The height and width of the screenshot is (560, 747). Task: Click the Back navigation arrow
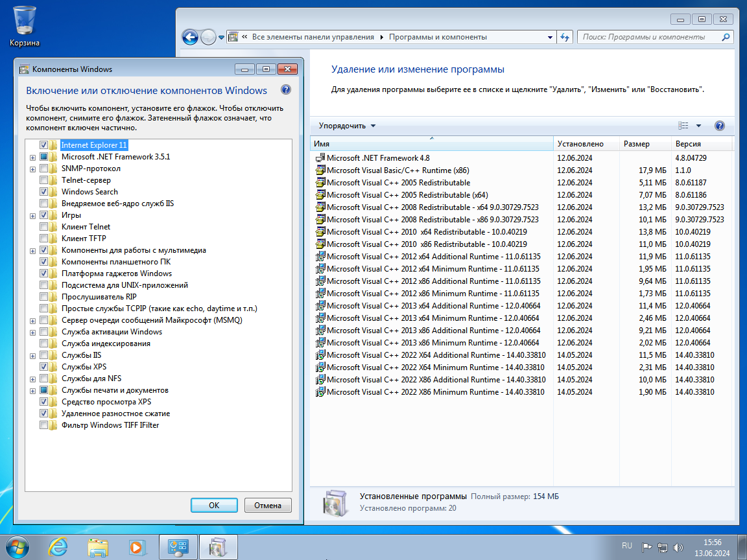point(190,37)
